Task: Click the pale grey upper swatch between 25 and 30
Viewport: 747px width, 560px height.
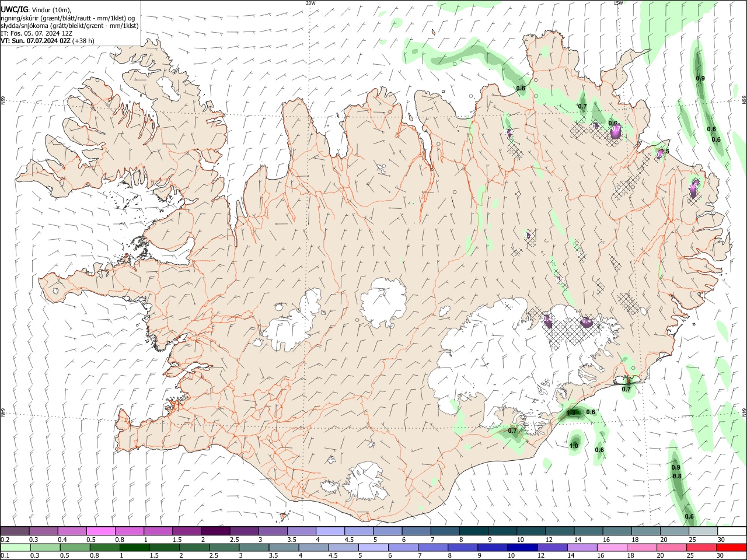Action: click(702, 531)
